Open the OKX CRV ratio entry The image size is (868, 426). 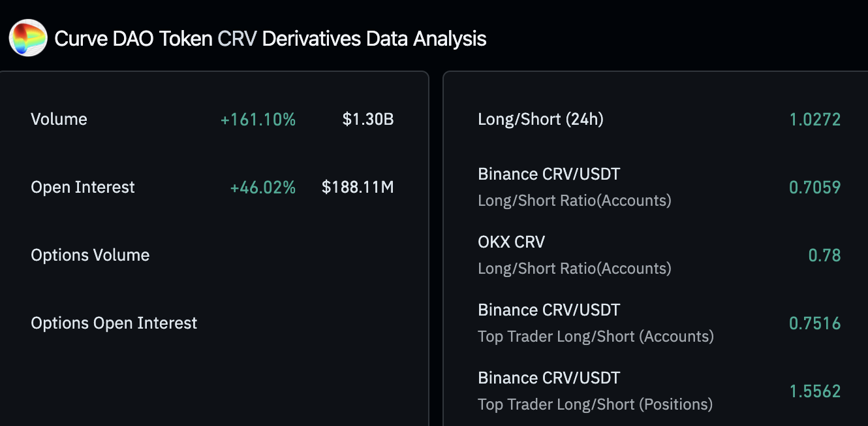click(x=574, y=255)
